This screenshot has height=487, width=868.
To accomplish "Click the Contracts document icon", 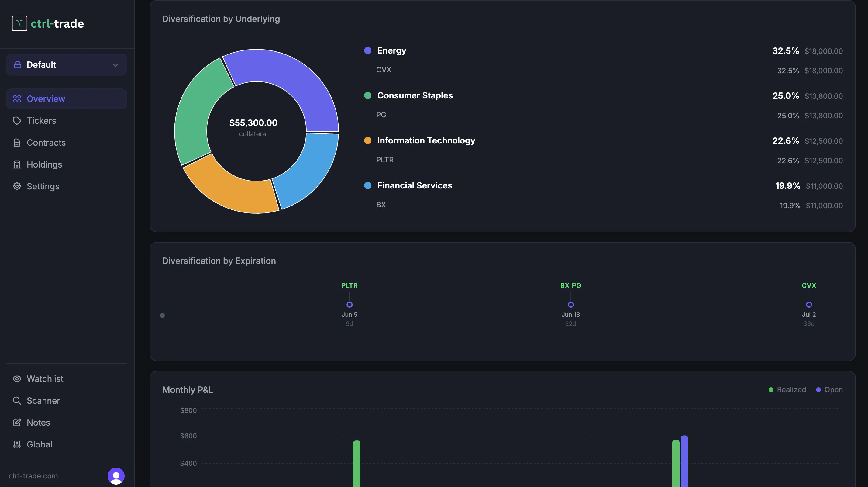I will 17,143.
